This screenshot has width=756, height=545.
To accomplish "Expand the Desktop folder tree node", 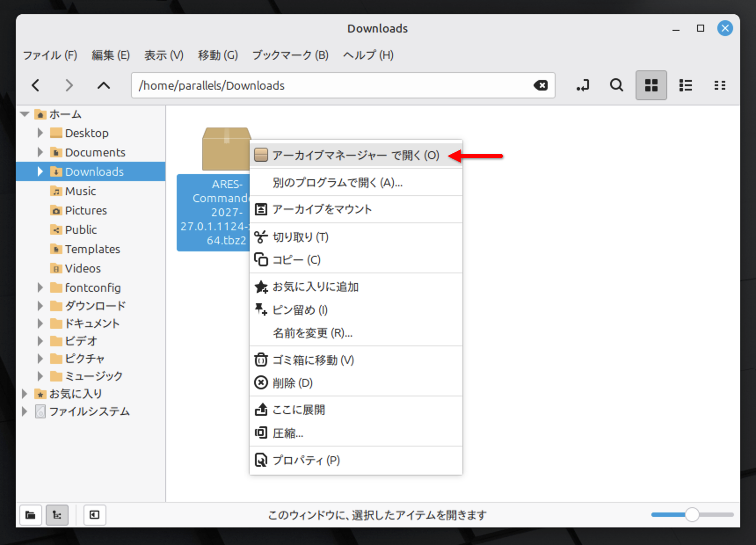I will [x=40, y=133].
